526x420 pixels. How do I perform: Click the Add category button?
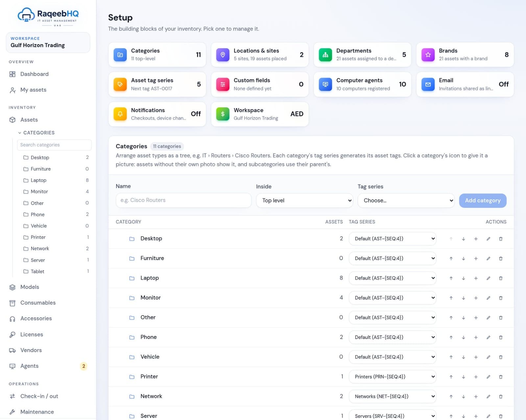pyautogui.click(x=483, y=200)
